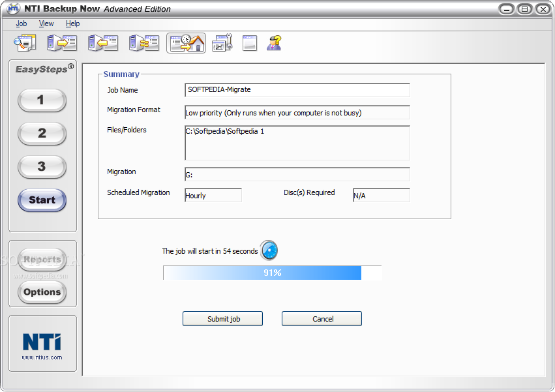Click the countdown clock icon

269,250
